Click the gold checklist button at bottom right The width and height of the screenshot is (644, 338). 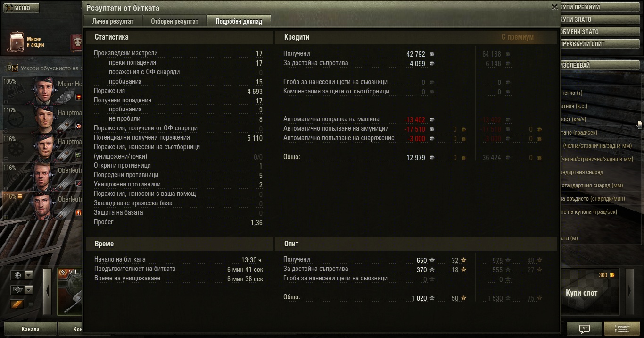click(x=621, y=329)
